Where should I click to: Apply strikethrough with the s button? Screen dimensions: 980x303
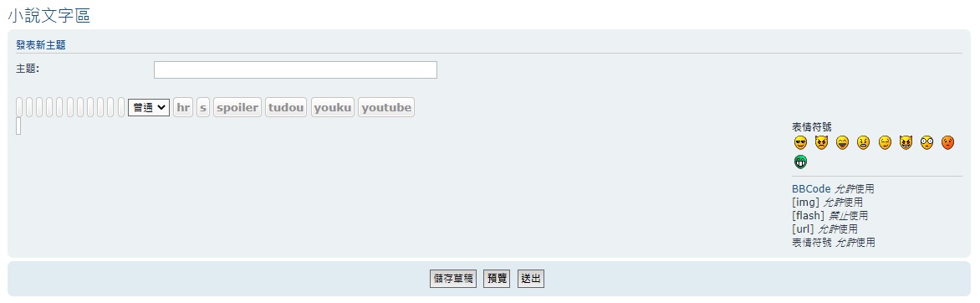point(203,108)
